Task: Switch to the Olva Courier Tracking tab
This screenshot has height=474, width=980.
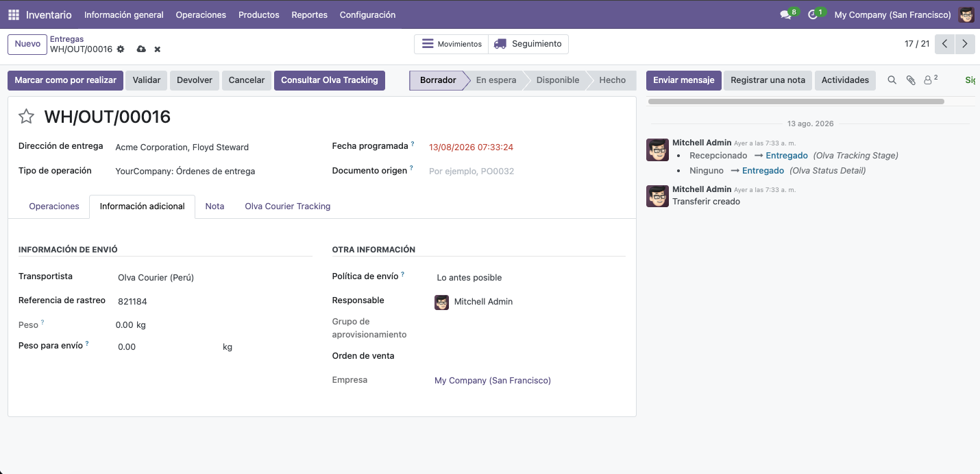Action: tap(288, 206)
